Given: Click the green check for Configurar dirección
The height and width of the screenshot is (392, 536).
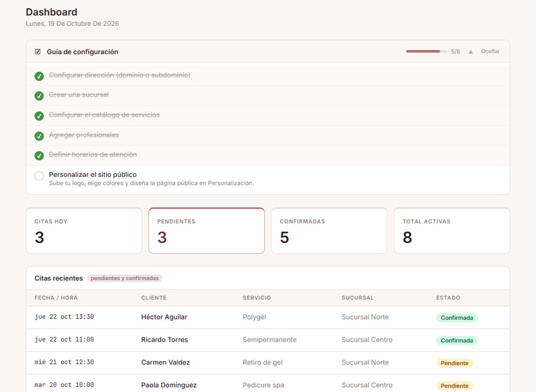Looking at the screenshot, I should (39, 76).
